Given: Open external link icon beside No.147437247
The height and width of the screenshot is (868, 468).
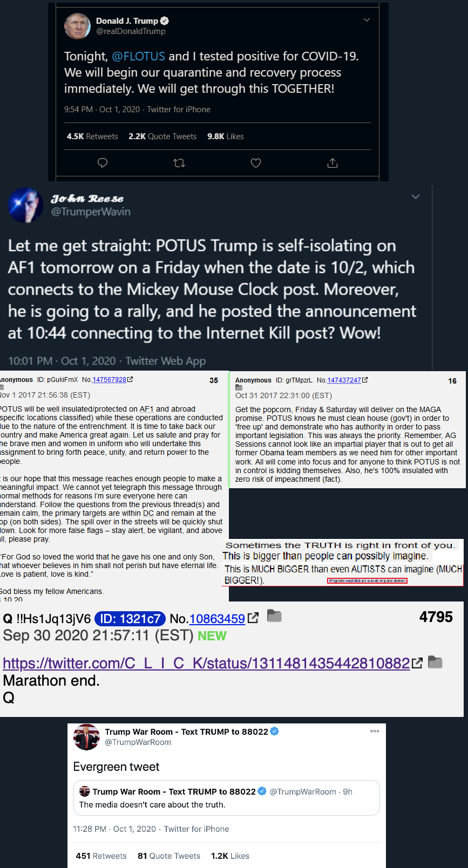Looking at the screenshot, I should click(365, 380).
